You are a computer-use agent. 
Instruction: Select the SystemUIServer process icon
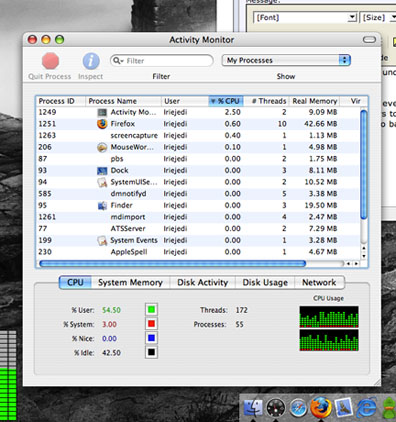click(x=102, y=182)
